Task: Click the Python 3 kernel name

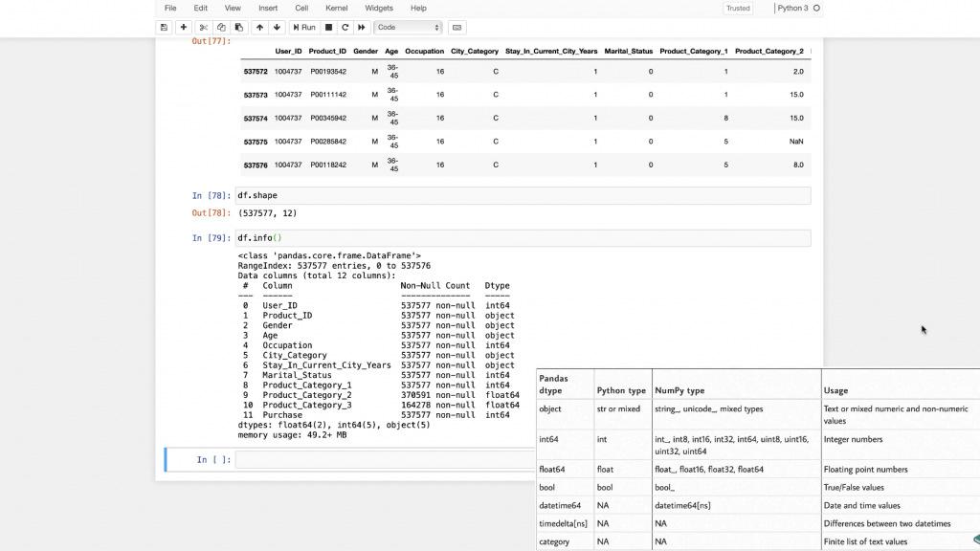Action: tap(792, 8)
